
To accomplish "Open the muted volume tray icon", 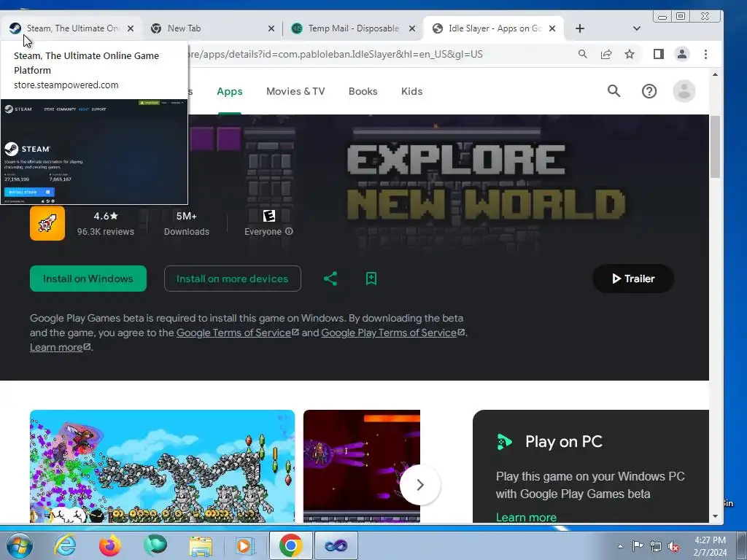I will (x=673, y=546).
